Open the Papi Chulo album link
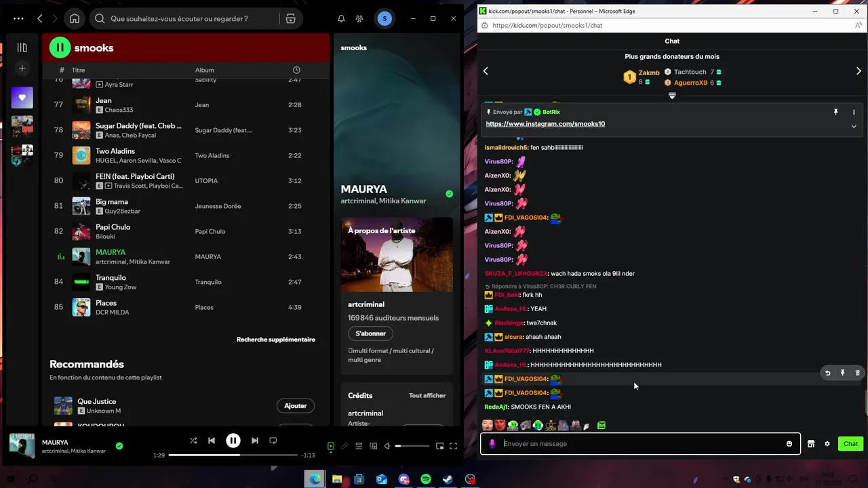The width and height of the screenshot is (868, 488). click(210, 231)
